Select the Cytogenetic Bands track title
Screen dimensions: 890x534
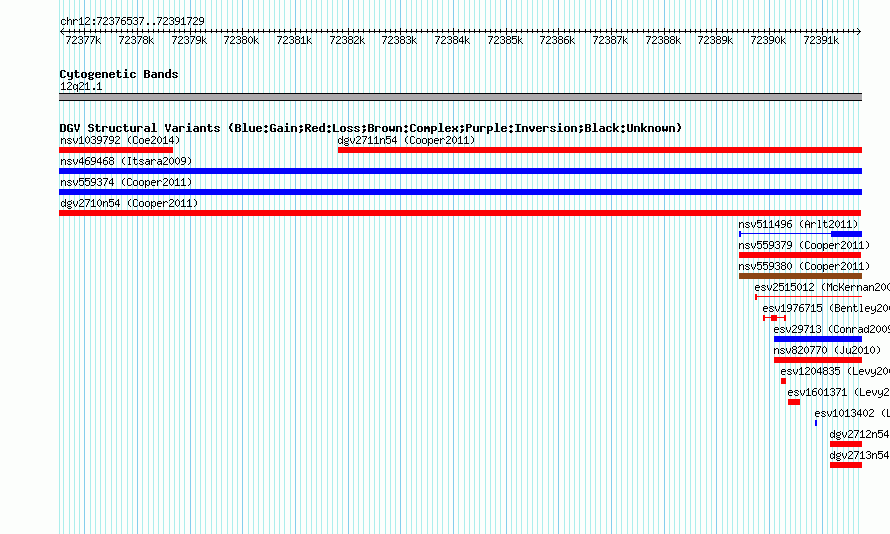pyautogui.click(x=119, y=74)
